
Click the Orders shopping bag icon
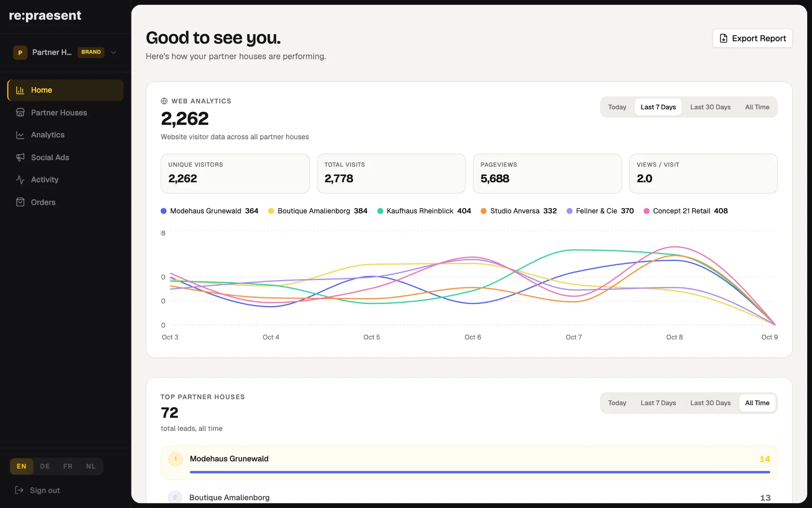coord(20,202)
